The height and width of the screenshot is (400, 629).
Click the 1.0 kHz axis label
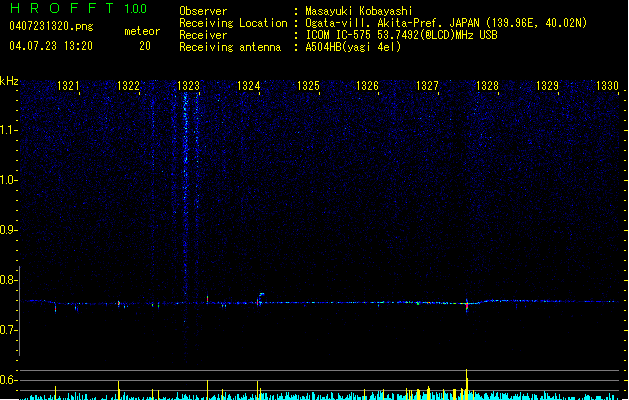8,180
